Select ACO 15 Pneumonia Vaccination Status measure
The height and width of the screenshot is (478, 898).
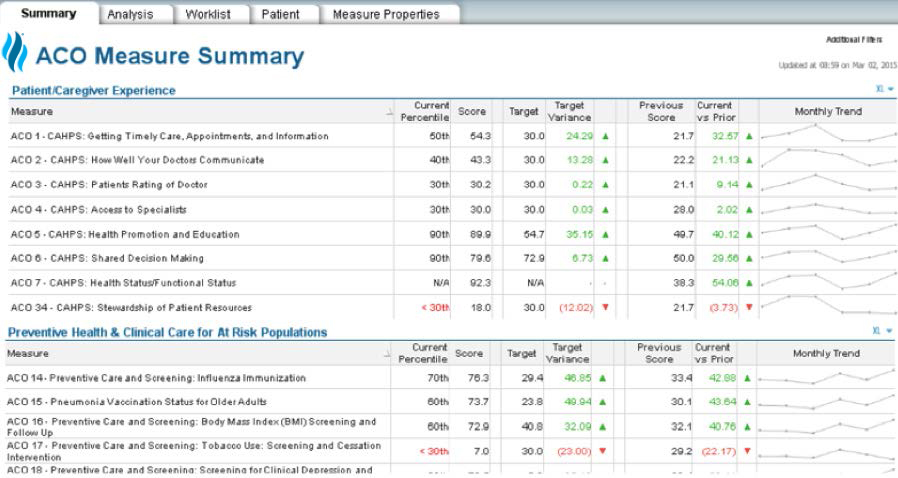tap(137, 402)
